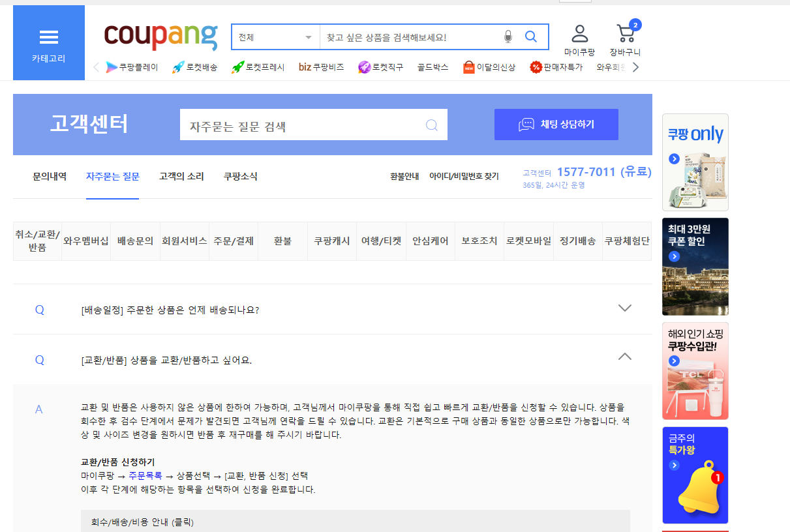The image size is (790, 532).
Task: Open 환불안내 link
Action: 404,177
